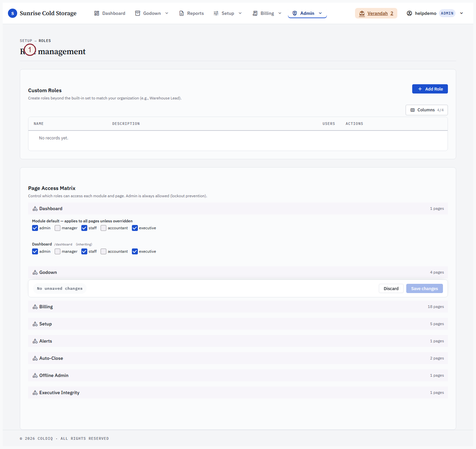This screenshot has width=476, height=449.
Task: Expand the Billing 18 pages section
Action: [238, 307]
